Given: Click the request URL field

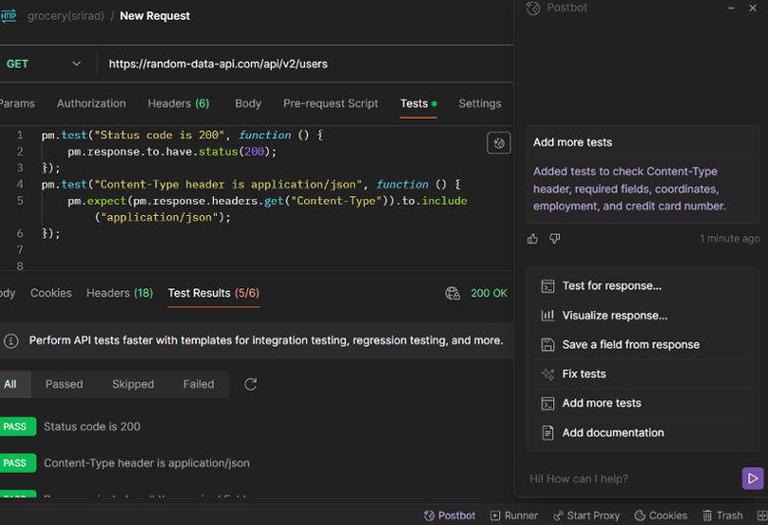Looking at the screenshot, I should pyautogui.click(x=300, y=64).
